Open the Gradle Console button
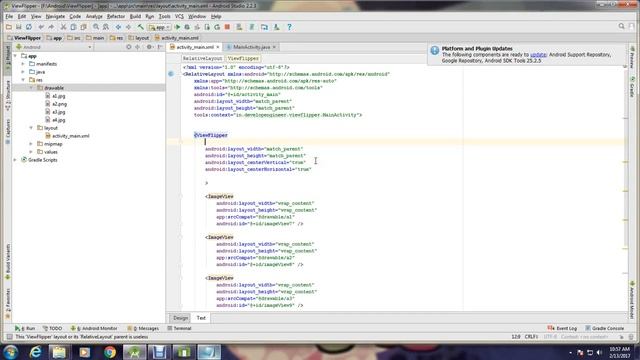Image resolution: width=640 pixels, height=360 pixels. coord(605,328)
